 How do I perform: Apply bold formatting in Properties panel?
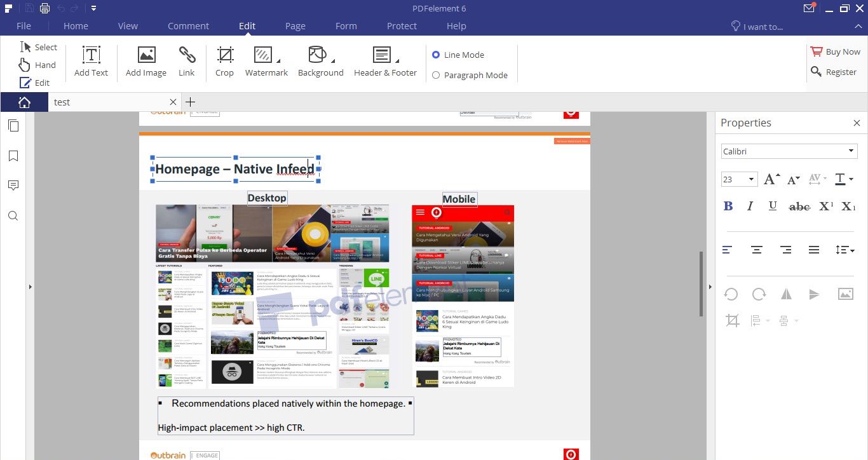(728, 206)
